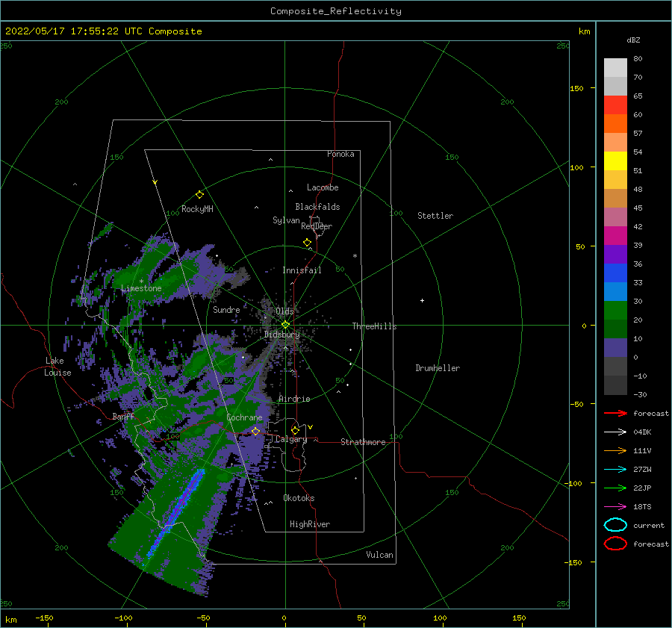The height and width of the screenshot is (628, 672).
Task: Click the Okotoks town label
Action: point(299,498)
